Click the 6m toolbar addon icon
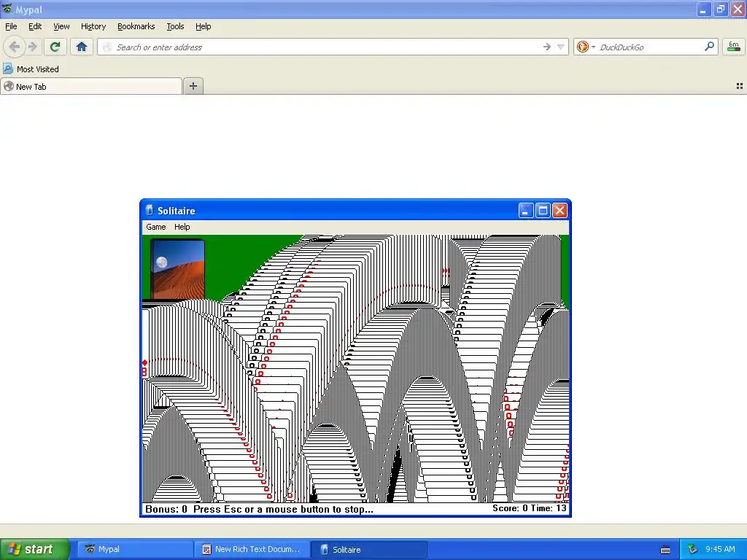The width and height of the screenshot is (747, 560). (x=734, y=47)
